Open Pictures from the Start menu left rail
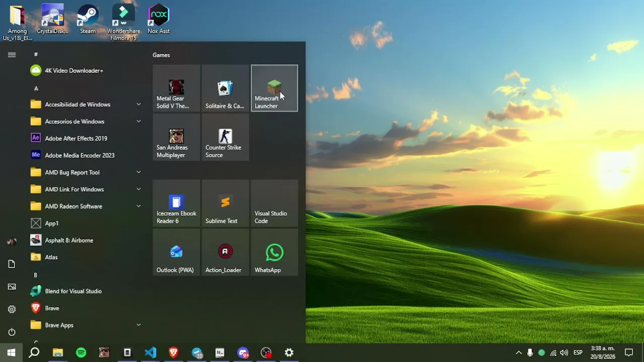 [x=12, y=287]
